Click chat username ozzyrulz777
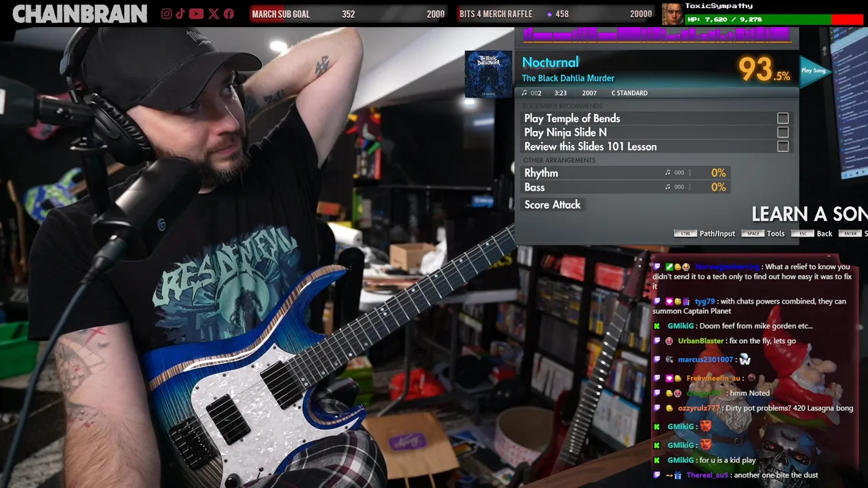Viewport: 868px width, 488px height. click(x=699, y=408)
